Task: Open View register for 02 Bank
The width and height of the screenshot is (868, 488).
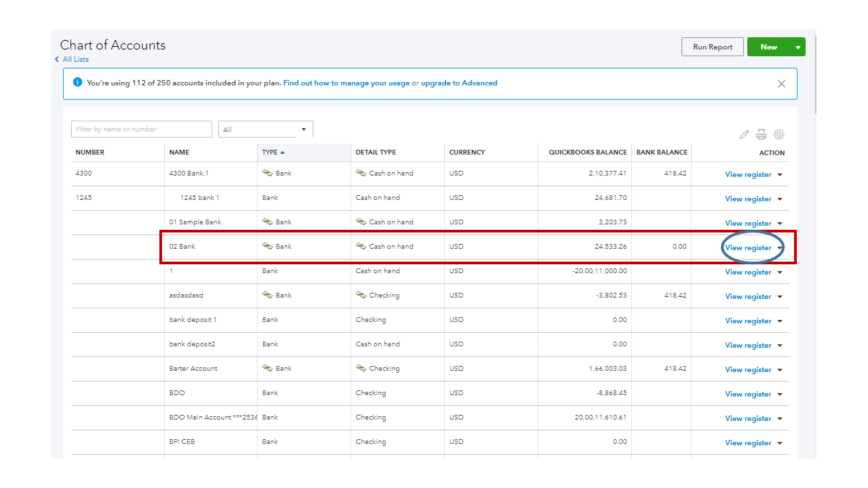Action: (748, 248)
